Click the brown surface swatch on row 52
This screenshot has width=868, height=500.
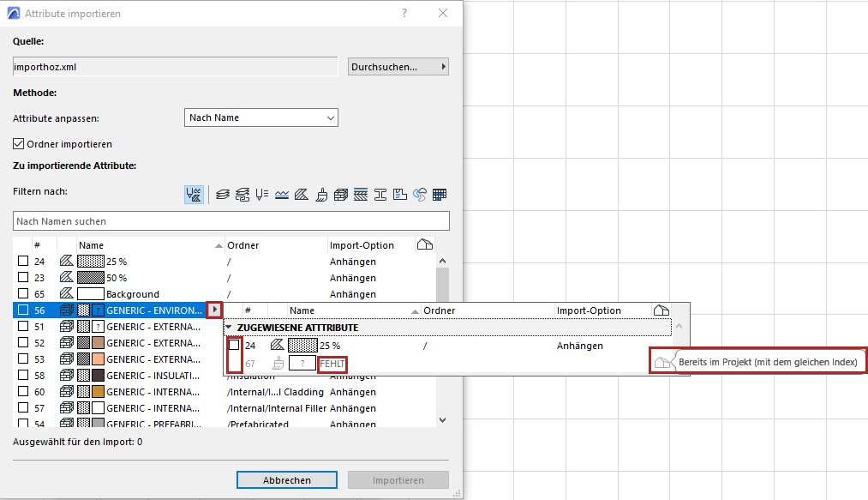[x=98, y=342]
